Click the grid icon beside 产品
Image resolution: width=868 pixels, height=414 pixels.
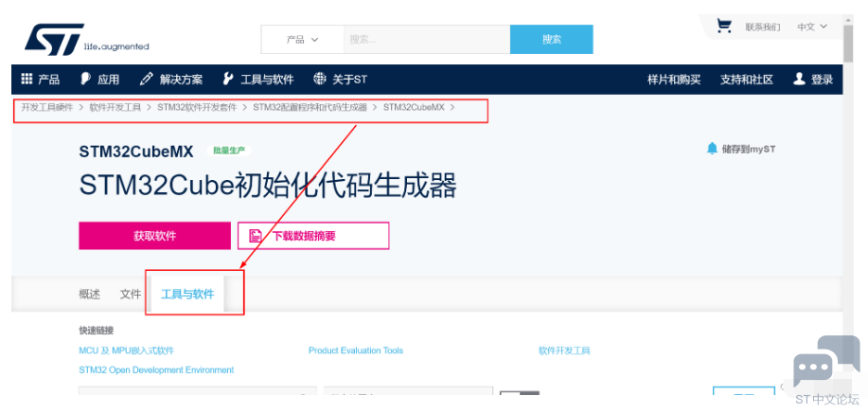[27, 79]
